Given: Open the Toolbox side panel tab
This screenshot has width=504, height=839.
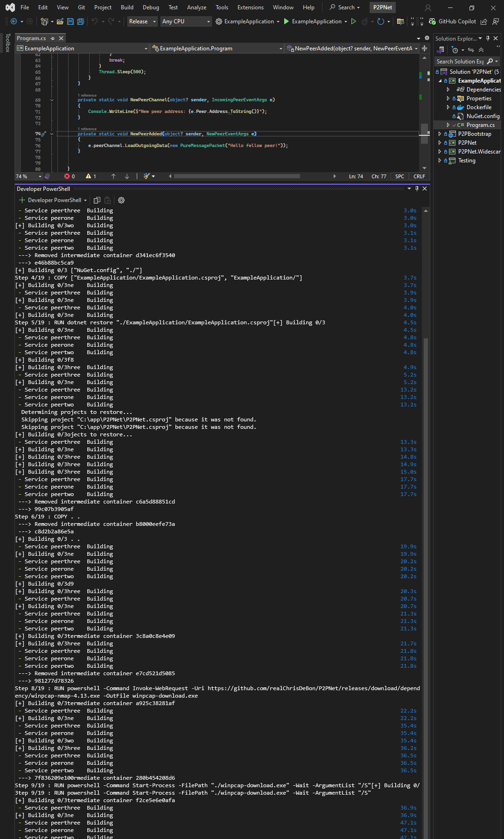Looking at the screenshot, I should (7, 42).
